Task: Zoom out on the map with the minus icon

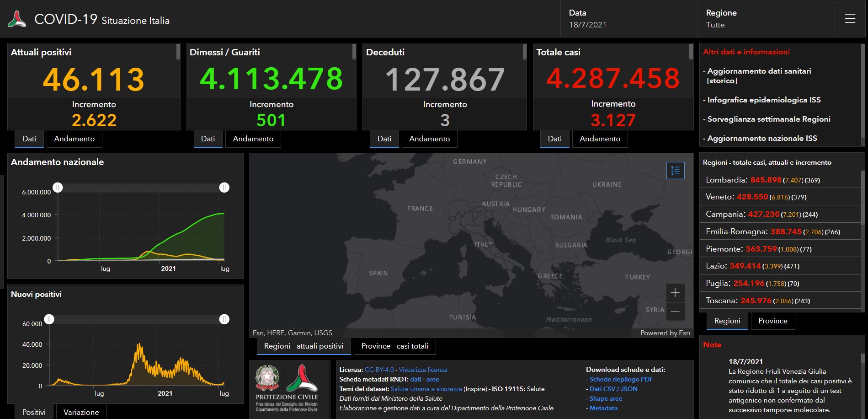Action: tap(675, 311)
